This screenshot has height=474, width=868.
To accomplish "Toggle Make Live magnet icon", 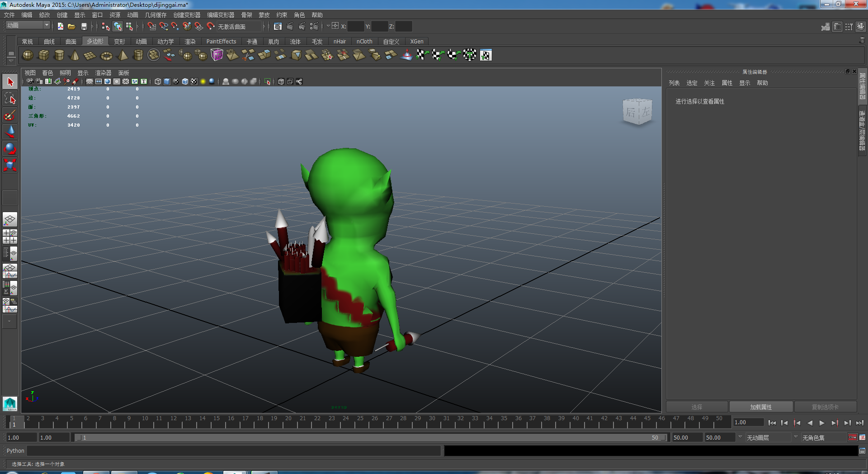I will click(211, 26).
